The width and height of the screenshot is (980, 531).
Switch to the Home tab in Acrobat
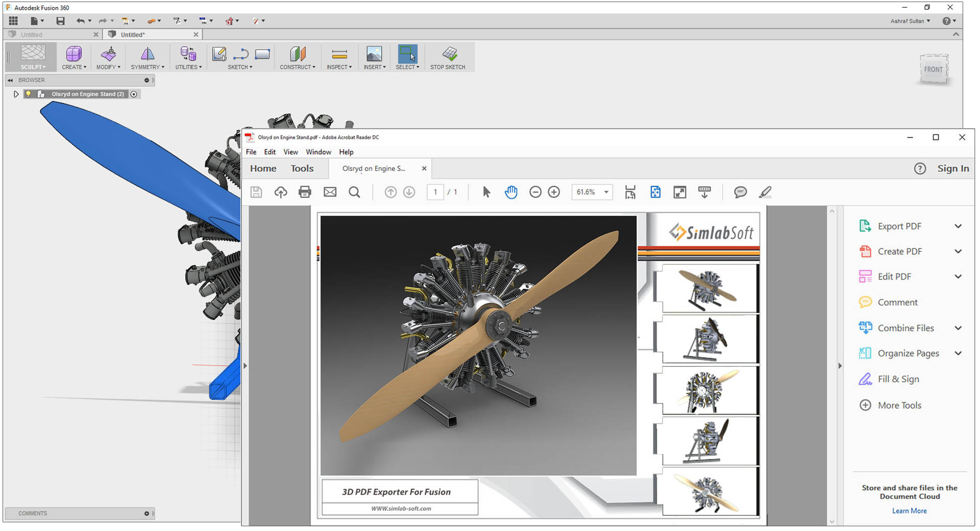[x=263, y=168]
